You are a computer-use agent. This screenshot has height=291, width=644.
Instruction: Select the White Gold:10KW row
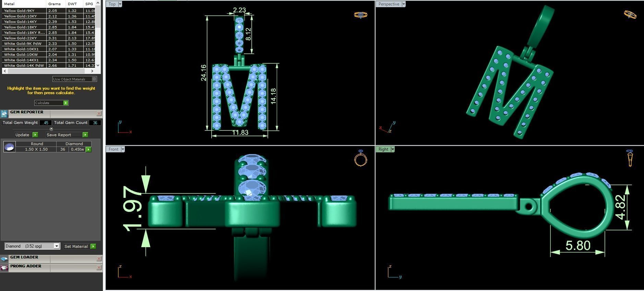[x=49, y=54]
